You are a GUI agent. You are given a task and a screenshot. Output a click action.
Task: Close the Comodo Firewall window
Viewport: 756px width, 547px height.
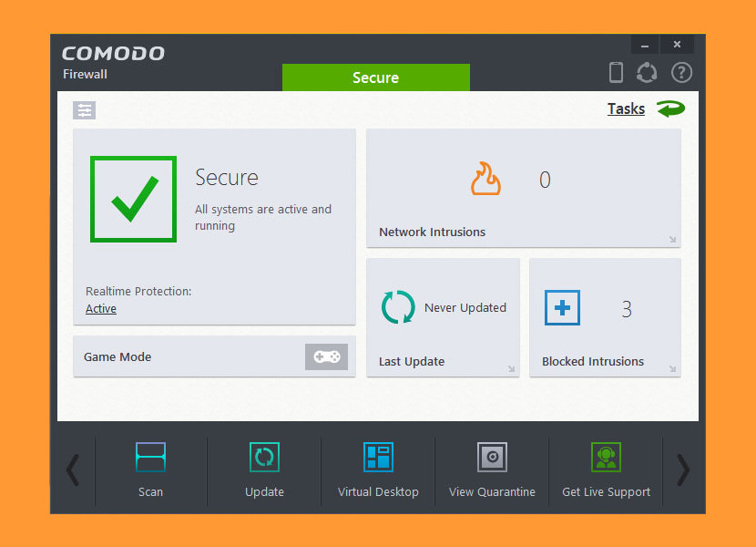pos(677,45)
